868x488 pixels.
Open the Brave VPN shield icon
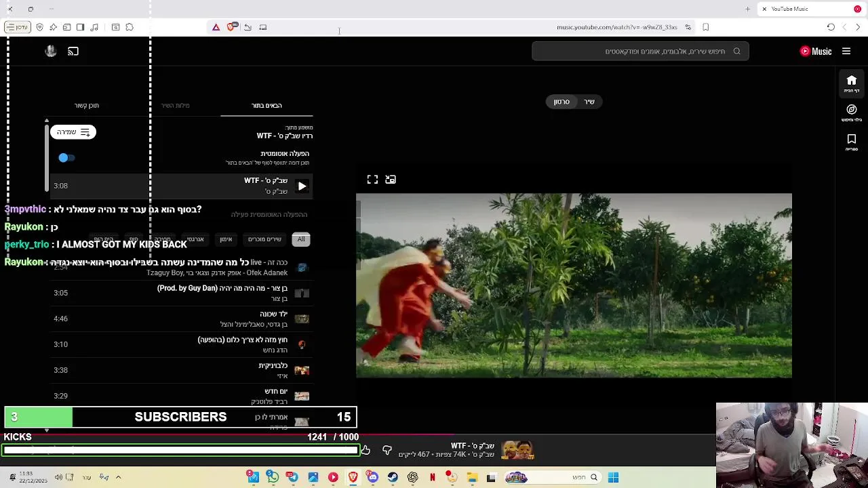click(39, 27)
